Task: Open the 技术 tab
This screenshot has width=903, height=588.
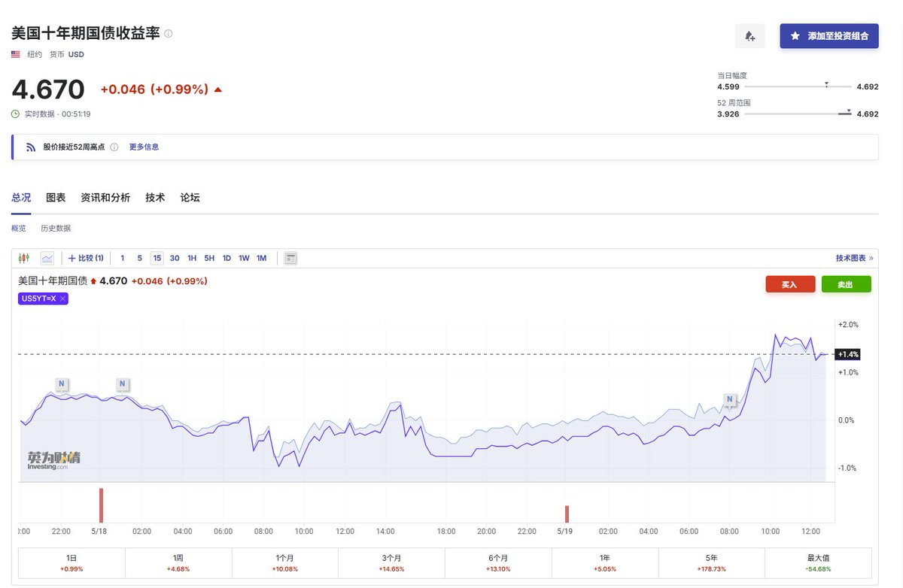Action: click(x=155, y=198)
